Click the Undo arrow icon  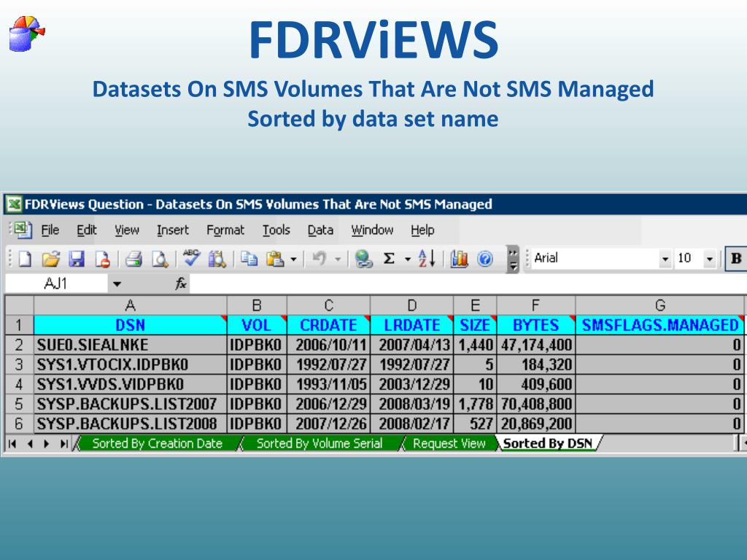[319, 259]
